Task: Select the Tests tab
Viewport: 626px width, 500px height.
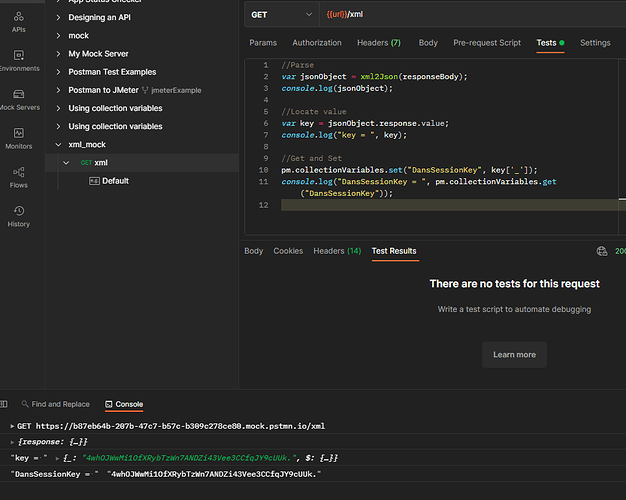Action: pyautogui.click(x=550, y=43)
